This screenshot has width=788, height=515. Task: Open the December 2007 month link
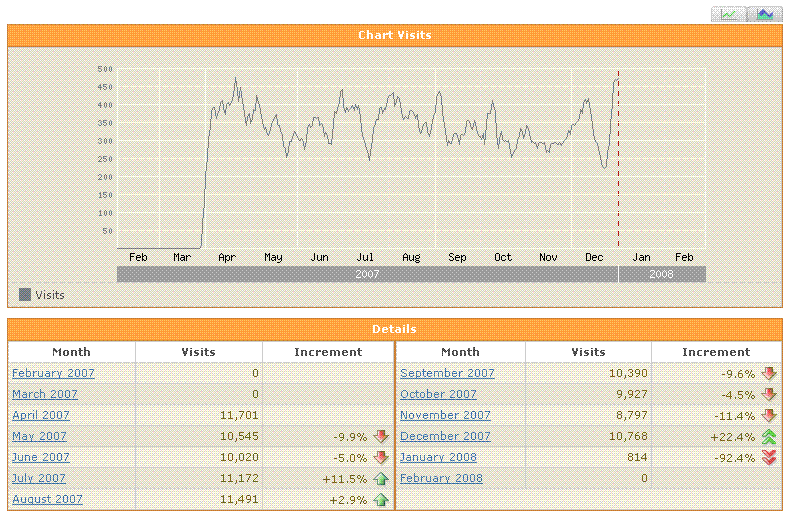(445, 436)
